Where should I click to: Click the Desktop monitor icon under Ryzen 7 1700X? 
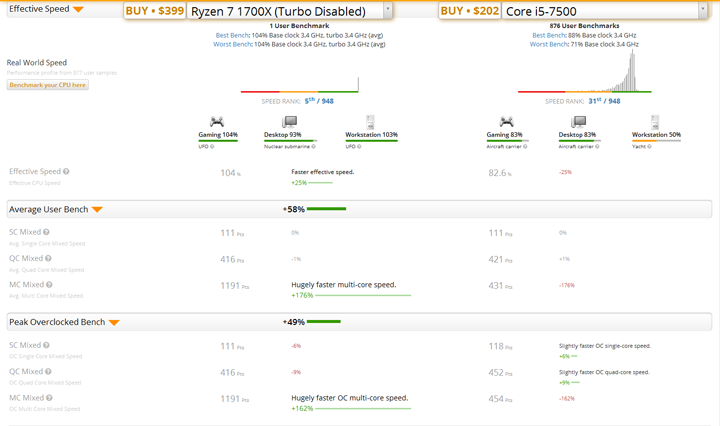coord(290,122)
